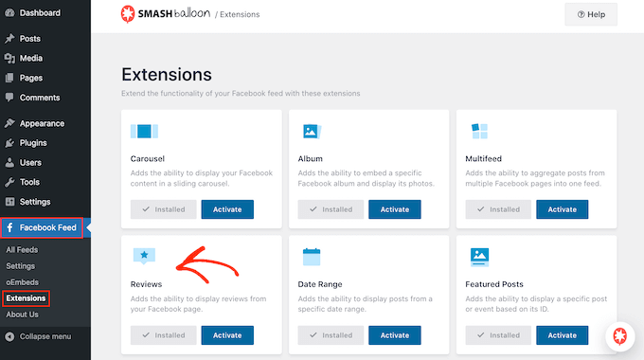The image size is (644, 360).
Task: Activate the Multifeed extension
Action: [x=562, y=209]
